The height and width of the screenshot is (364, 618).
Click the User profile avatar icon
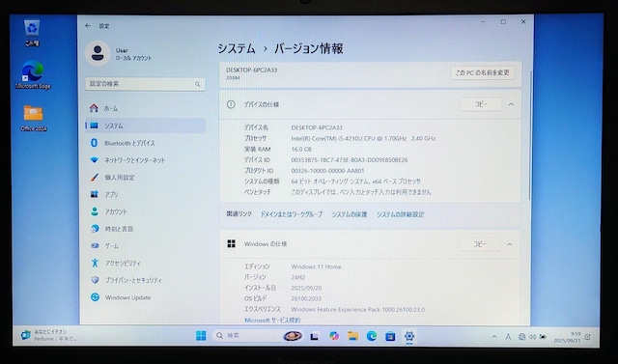(98, 53)
